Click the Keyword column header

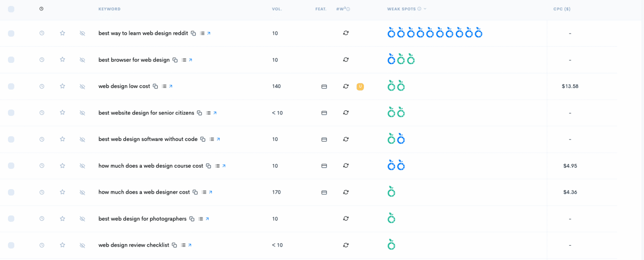click(x=109, y=9)
